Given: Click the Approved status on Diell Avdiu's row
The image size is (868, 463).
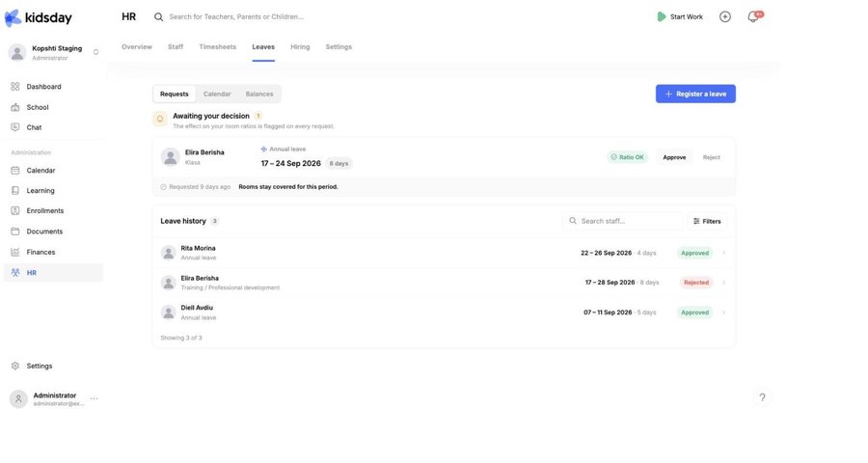Looking at the screenshot, I should pyautogui.click(x=694, y=313).
